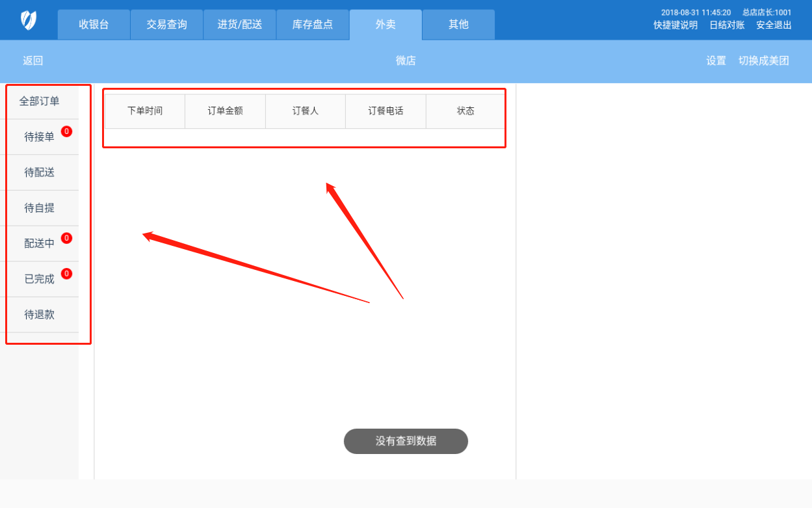
Task: Click the red badge on 已完成
Action: [x=66, y=273]
